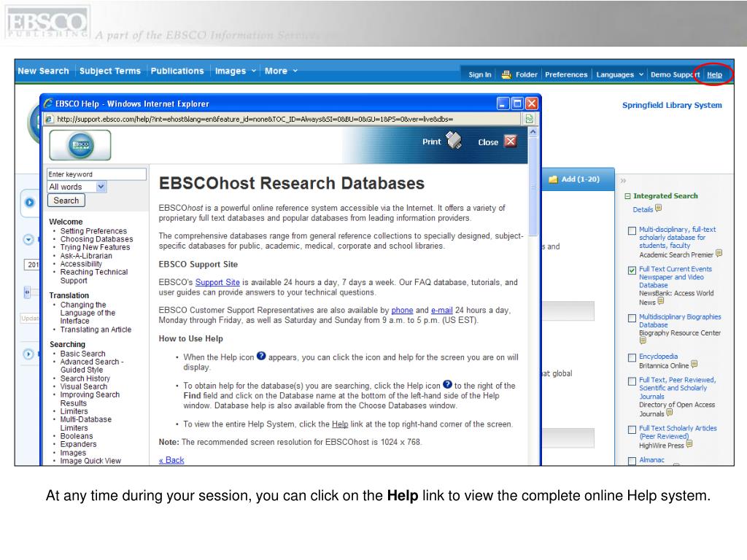Image resolution: width=747 pixels, height=560 pixels.
Task: Open Booleans help topic
Action: click(77, 436)
